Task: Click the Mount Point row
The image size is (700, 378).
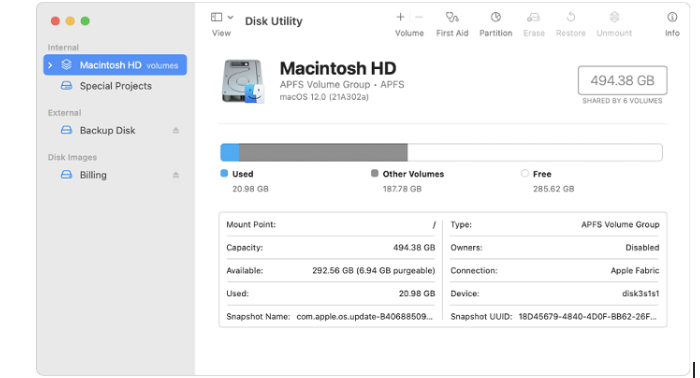Action: coord(331,224)
